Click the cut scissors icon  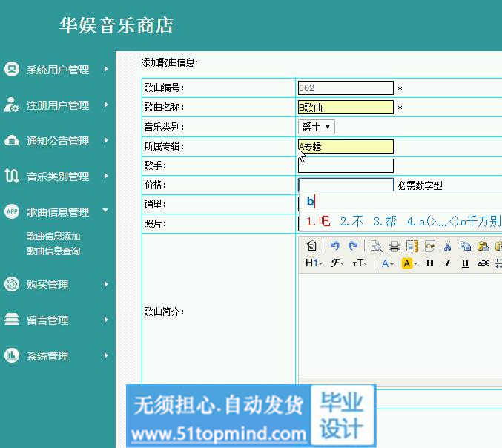point(447,246)
